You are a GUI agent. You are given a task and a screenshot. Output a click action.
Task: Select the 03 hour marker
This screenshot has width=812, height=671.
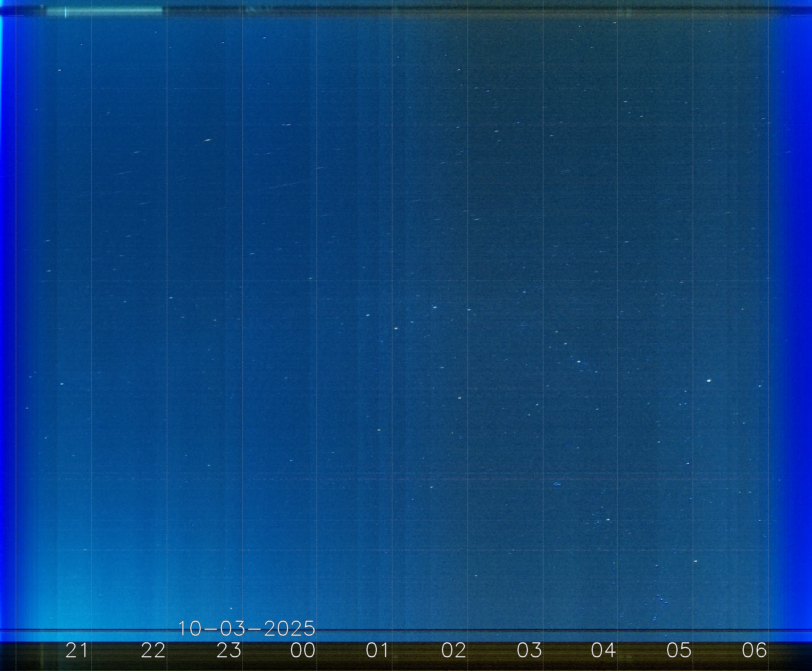click(529, 650)
